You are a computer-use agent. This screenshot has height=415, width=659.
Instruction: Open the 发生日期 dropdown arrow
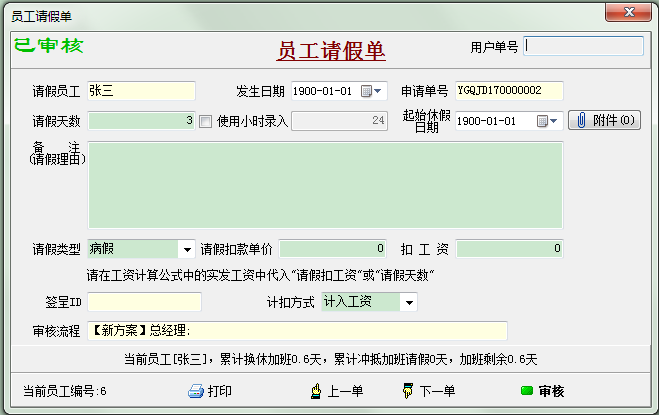[x=379, y=91]
